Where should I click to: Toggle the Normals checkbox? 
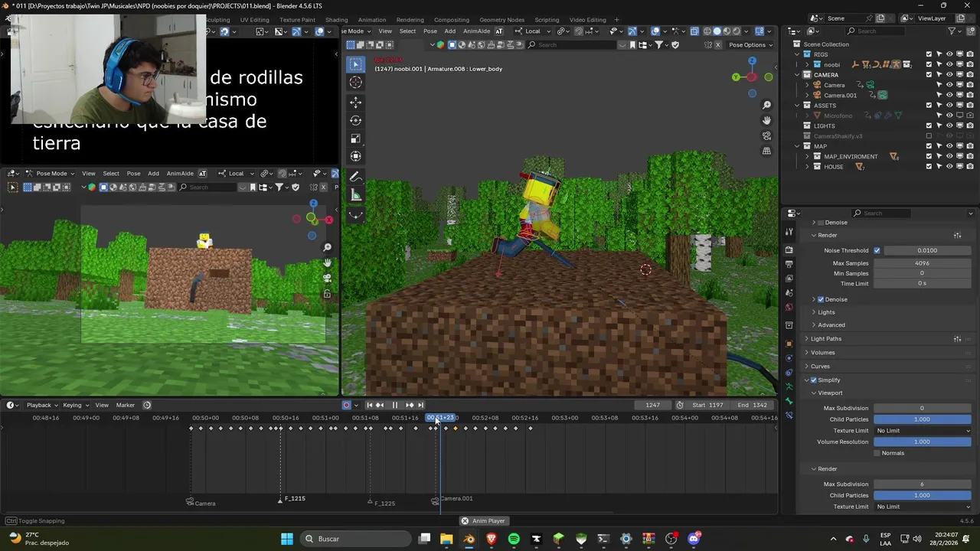877,453
